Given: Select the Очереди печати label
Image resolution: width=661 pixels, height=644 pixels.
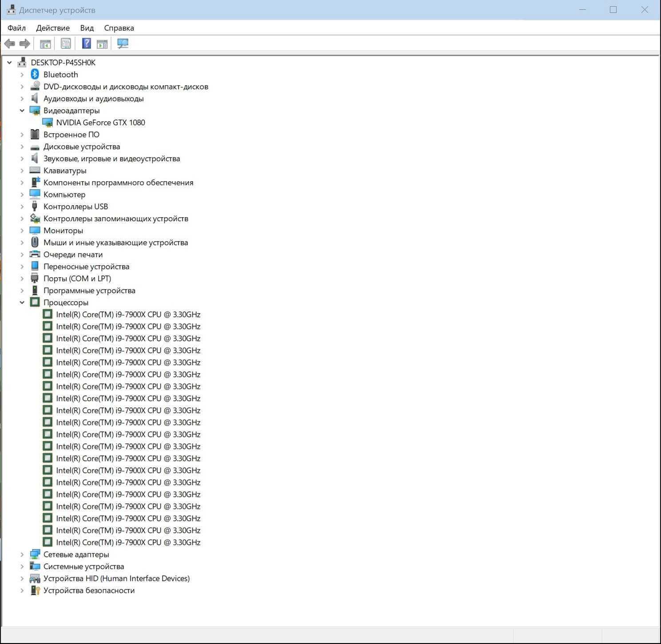Looking at the screenshot, I should point(73,254).
